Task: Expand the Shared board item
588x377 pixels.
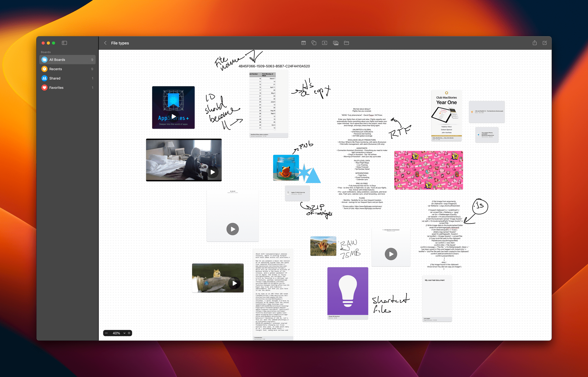Action: tap(66, 78)
